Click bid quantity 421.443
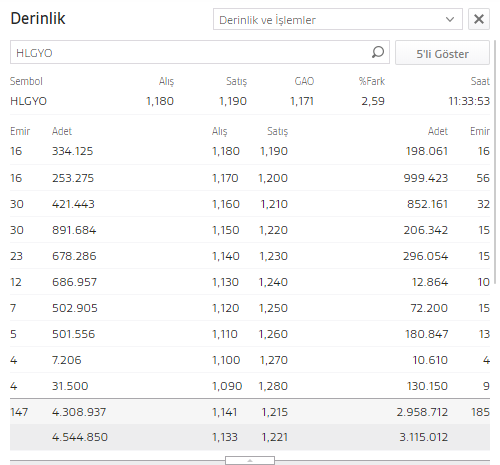 (73, 204)
